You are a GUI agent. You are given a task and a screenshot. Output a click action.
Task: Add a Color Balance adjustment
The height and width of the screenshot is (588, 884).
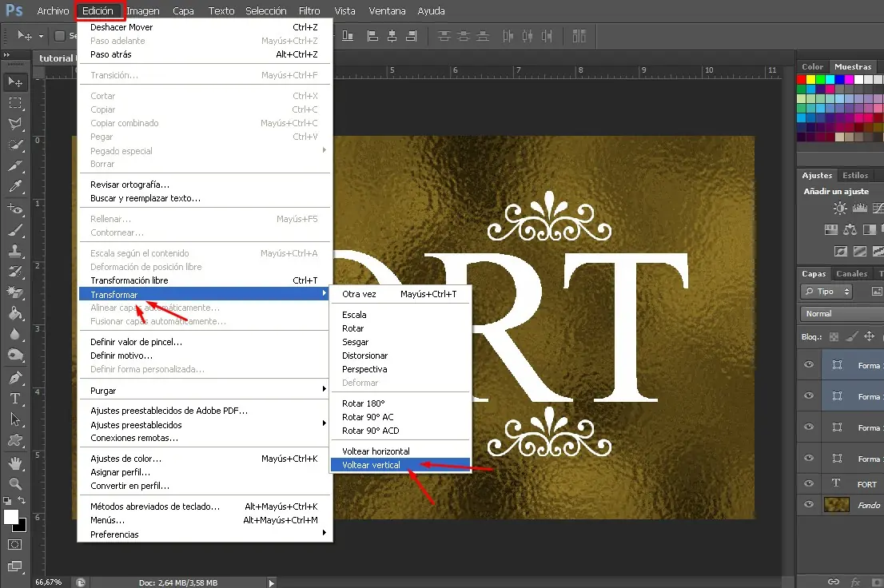[850, 229]
